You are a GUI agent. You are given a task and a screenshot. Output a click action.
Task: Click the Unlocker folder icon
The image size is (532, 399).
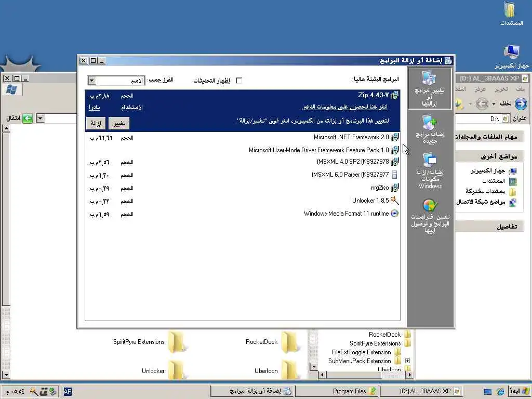click(x=177, y=370)
